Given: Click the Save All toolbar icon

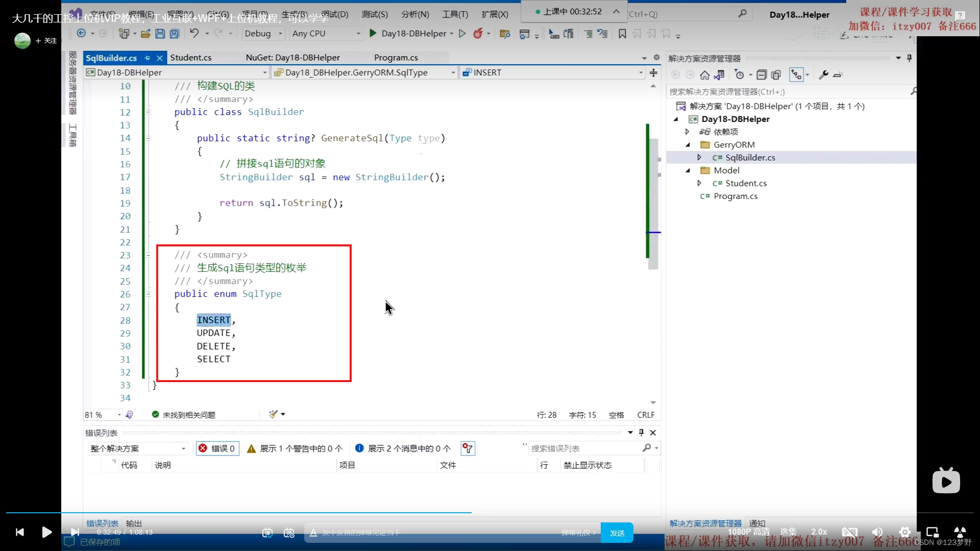Looking at the screenshot, I should pos(174,34).
